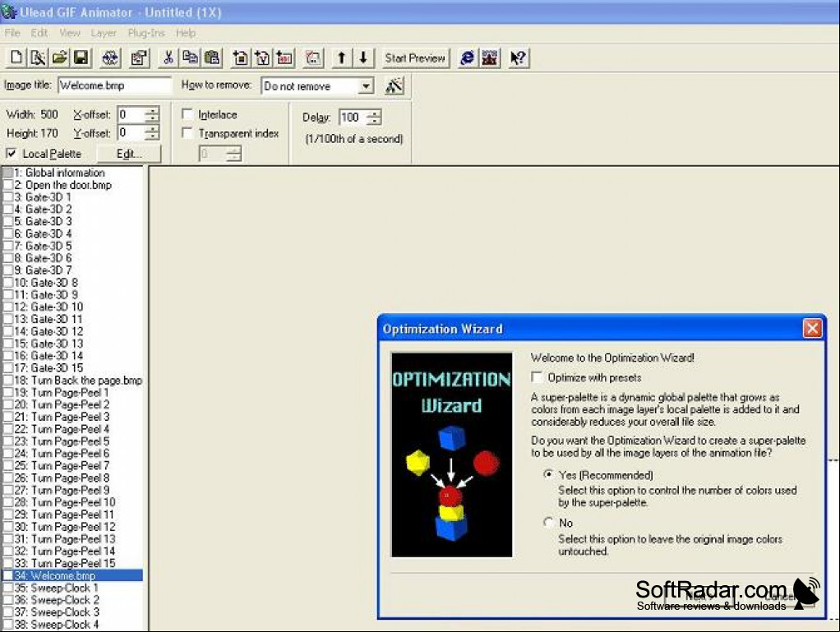The height and width of the screenshot is (632, 840).
Task: Open the View menu
Action: coord(70,33)
